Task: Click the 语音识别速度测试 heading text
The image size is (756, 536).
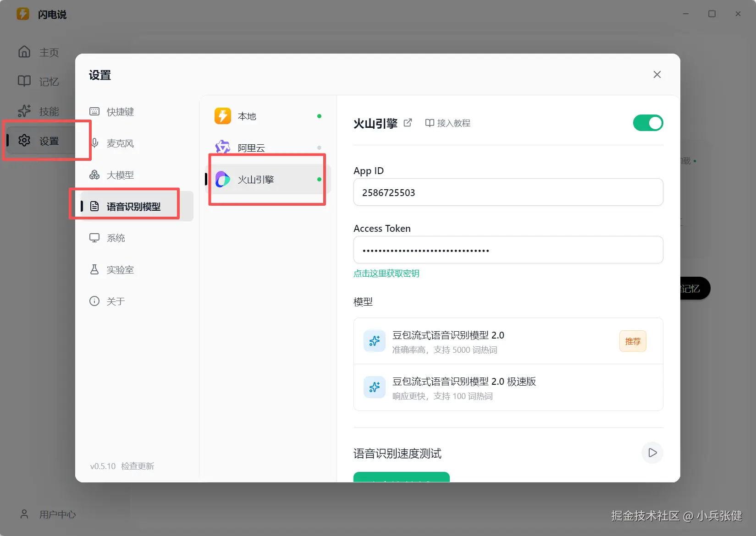Action: (397, 454)
